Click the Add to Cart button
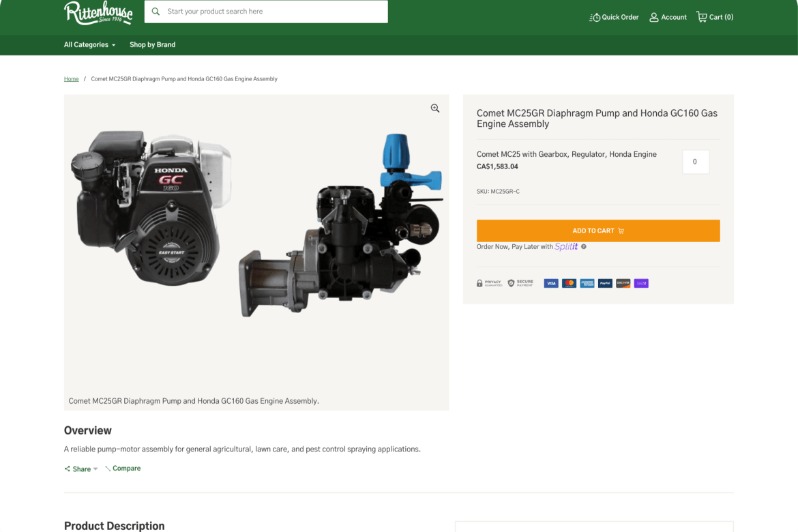The width and height of the screenshot is (798, 532). click(597, 231)
